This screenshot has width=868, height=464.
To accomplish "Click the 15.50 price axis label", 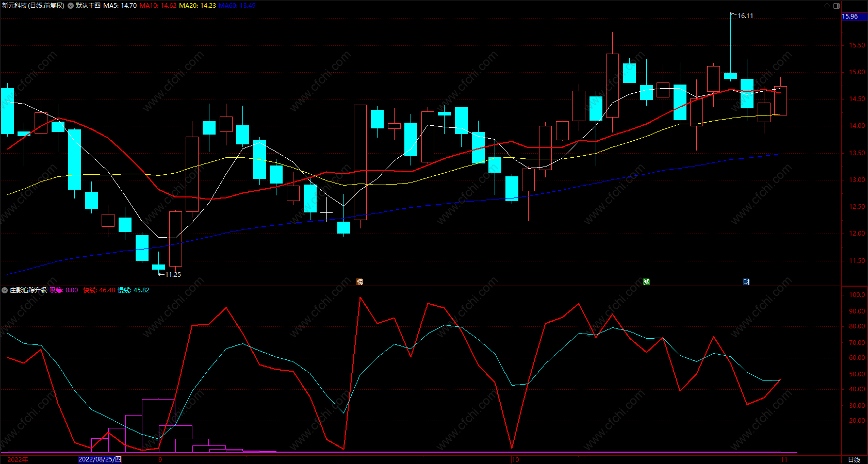I will point(857,45).
